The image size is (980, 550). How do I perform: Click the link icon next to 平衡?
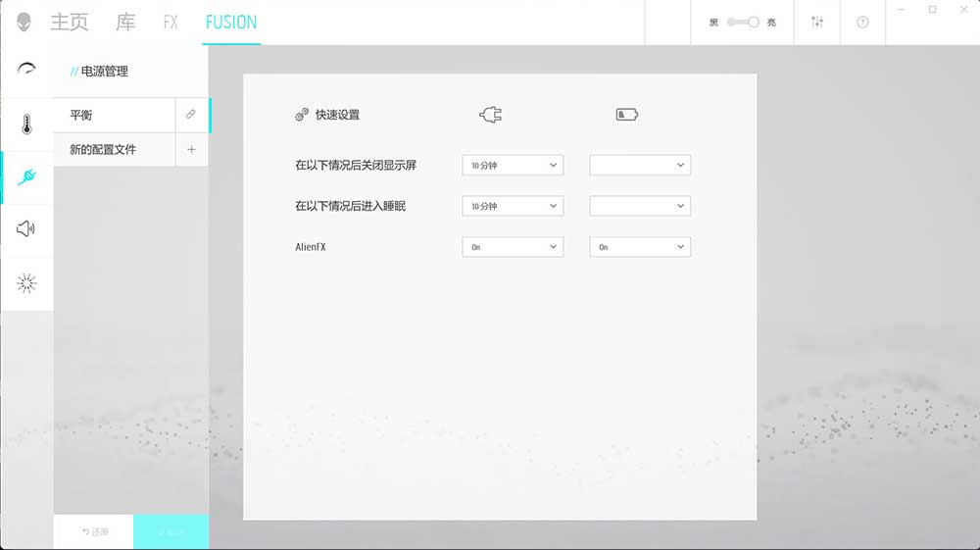point(191,115)
